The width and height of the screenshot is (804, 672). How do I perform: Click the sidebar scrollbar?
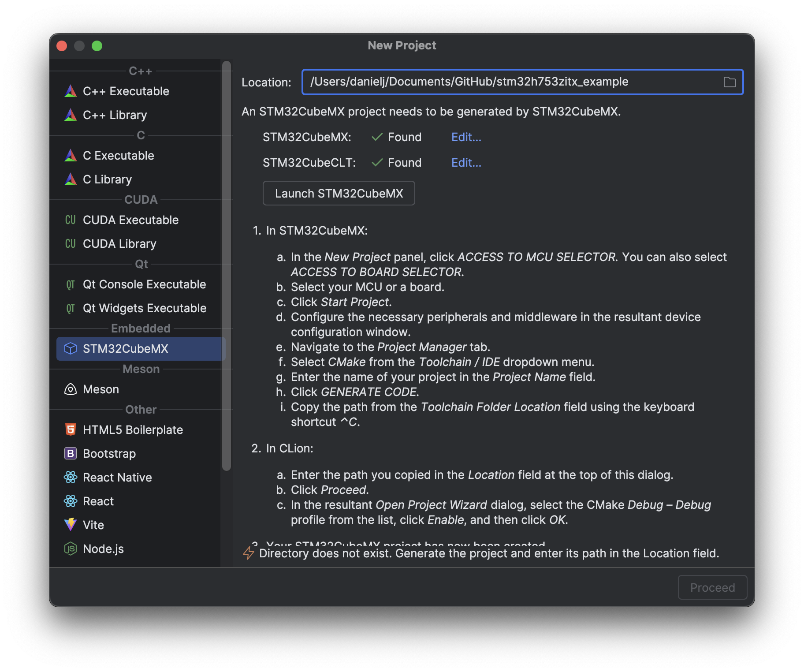pyautogui.click(x=226, y=265)
